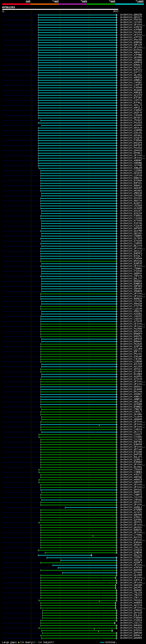Select label UniRef100_A9NR12
Viewport: 146px width, 644px height.
pos(131,80)
